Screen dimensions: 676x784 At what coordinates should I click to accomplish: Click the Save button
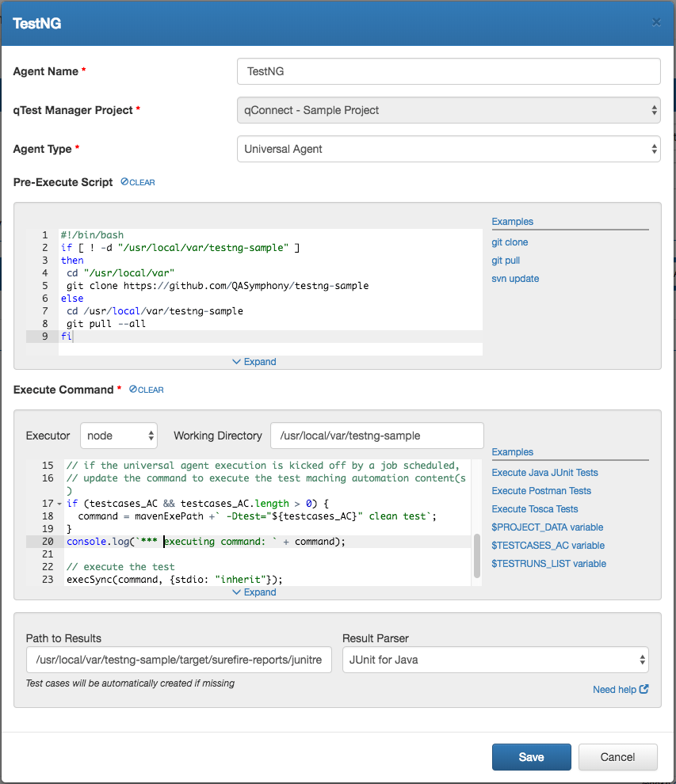coord(531,757)
